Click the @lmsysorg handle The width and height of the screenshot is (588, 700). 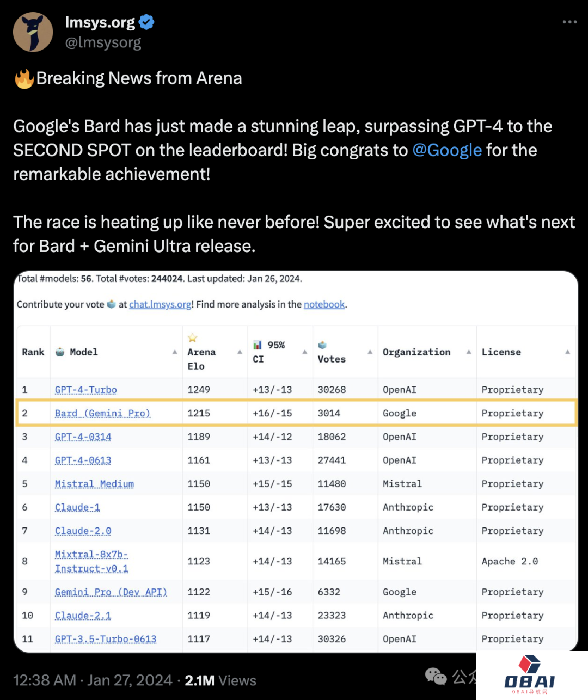pyautogui.click(x=103, y=42)
